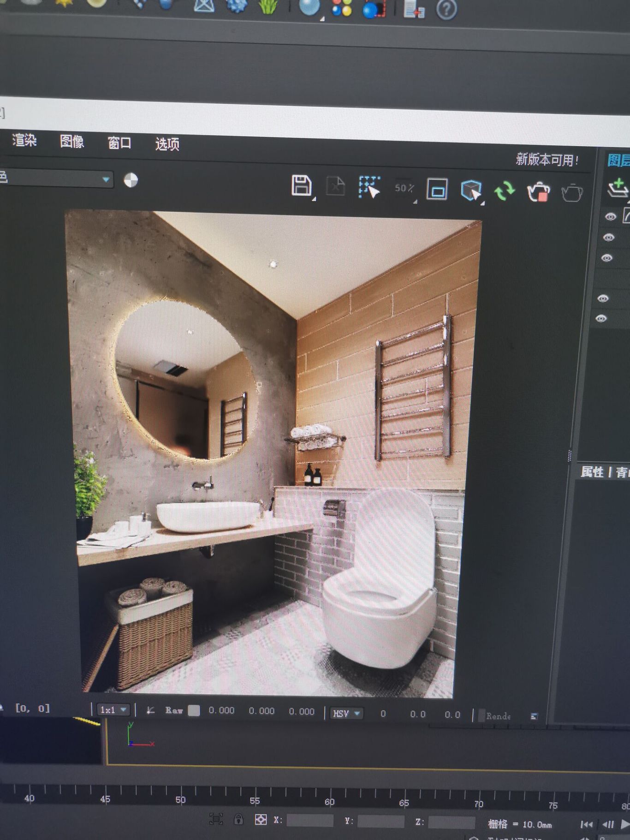Click the blue cube with cursor icon
630x840 pixels.
[471, 190]
